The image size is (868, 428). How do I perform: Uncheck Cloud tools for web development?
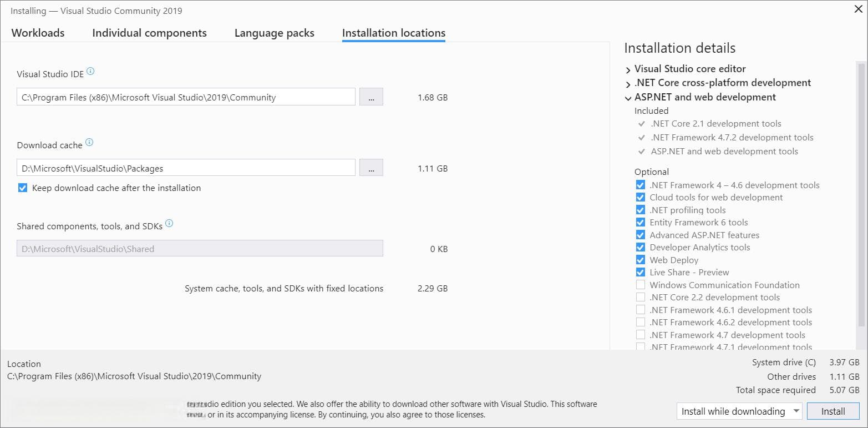pyautogui.click(x=641, y=197)
